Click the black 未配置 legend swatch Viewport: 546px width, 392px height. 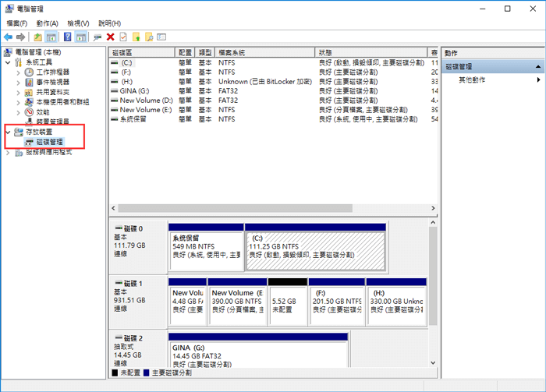[x=115, y=373]
